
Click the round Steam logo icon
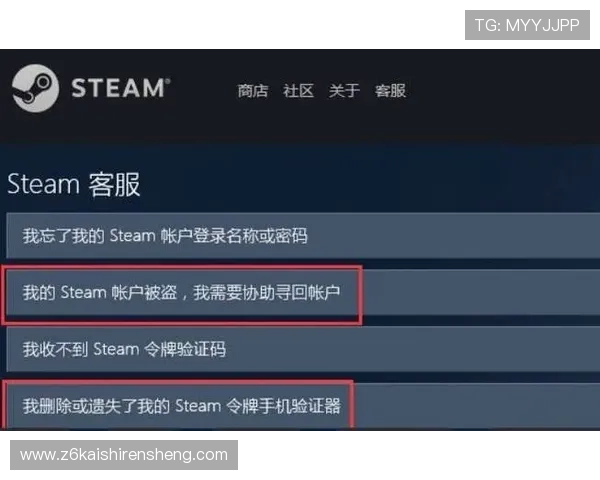(x=35, y=88)
